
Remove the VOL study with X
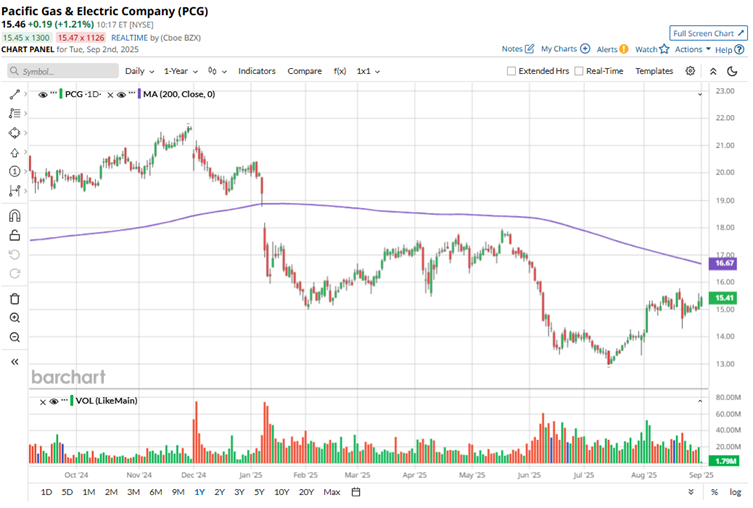tap(43, 402)
